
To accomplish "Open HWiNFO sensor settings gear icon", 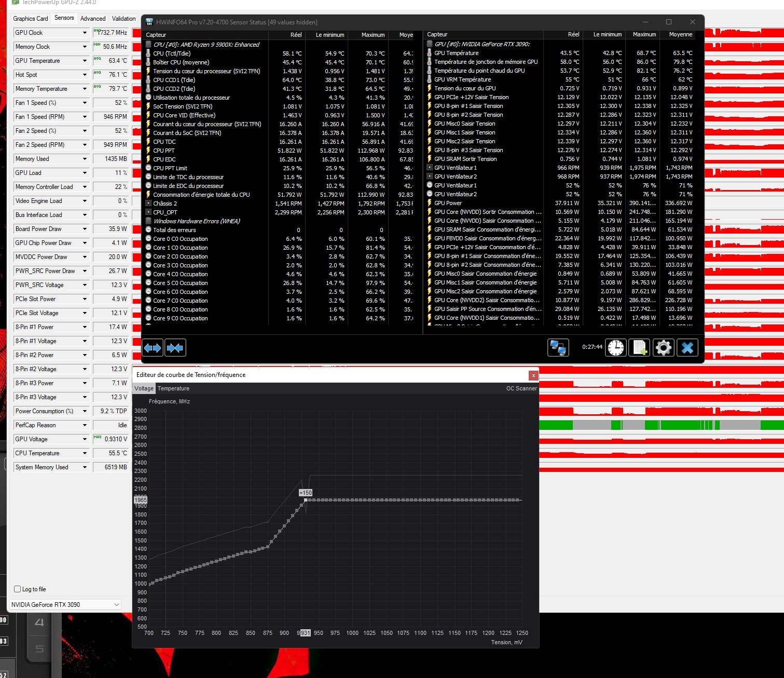I will click(x=664, y=348).
